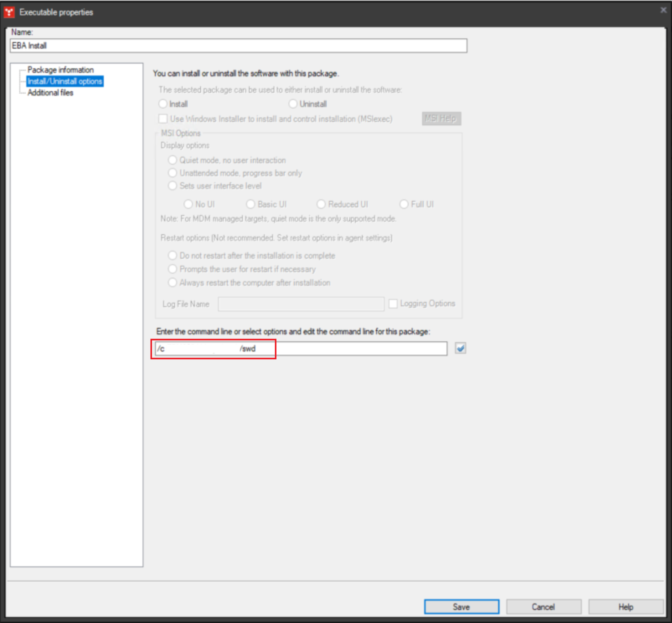Select "Unattended mode, progress bar only"
Viewport: 672px width, 623px height.
point(172,173)
